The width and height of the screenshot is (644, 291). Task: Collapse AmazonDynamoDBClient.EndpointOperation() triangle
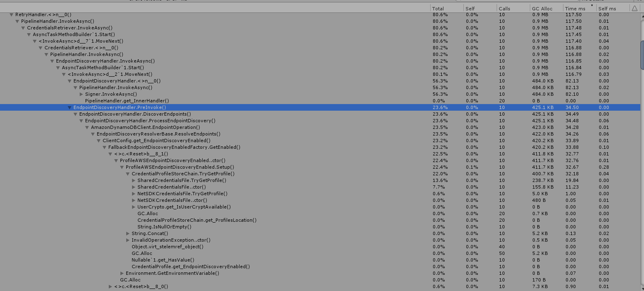pos(87,127)
